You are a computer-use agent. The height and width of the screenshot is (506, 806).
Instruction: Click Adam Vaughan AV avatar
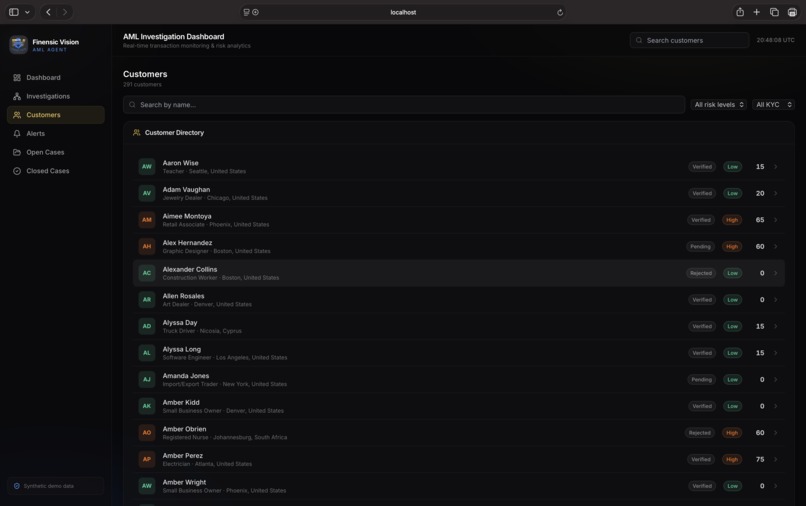(x=146, y=193)
